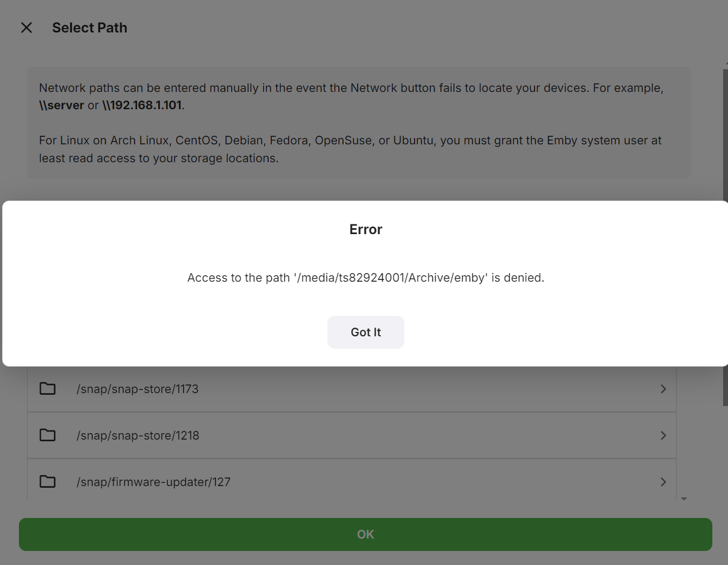Click the folder list scroll-down arrow
Image resolution: width=728 pixels, height=565 pixels.
point(684,499)
